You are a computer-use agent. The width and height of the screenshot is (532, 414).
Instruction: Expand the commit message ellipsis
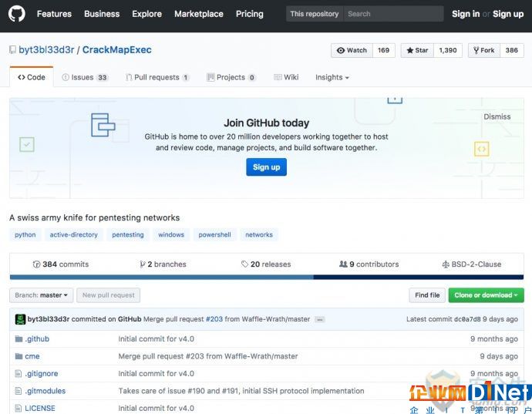(x=319, y=319)
